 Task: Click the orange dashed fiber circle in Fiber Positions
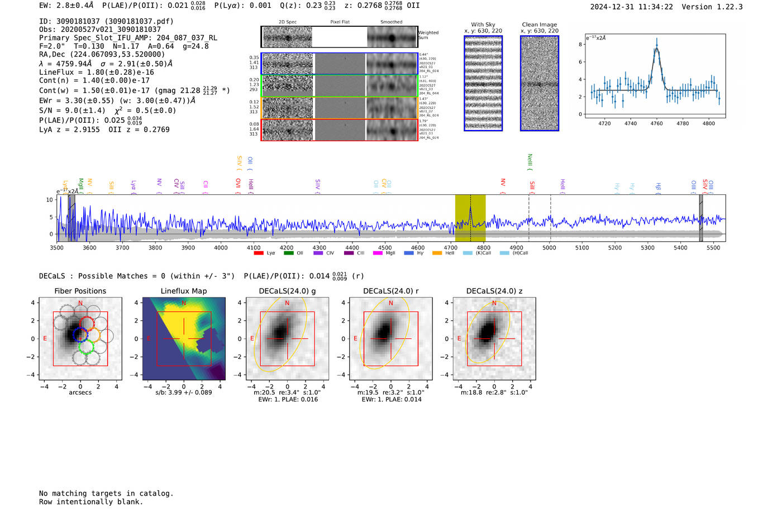point(93,335)
